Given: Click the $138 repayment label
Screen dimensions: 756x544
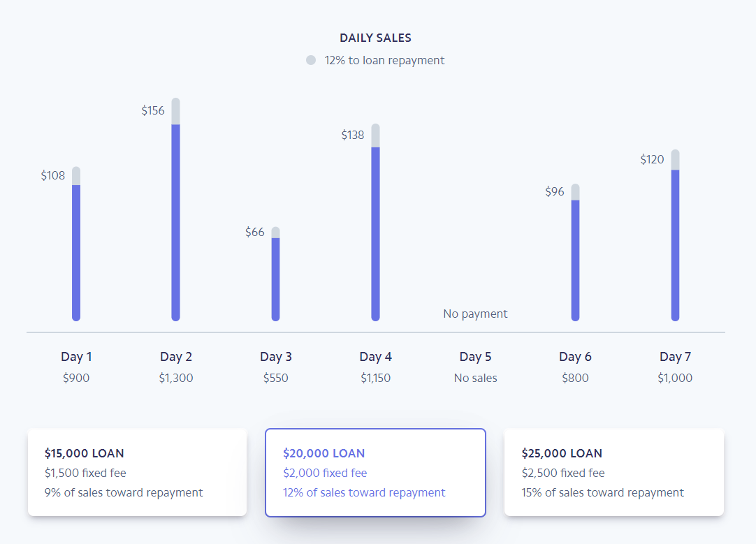Looking at the screenshot, I should (353, 135).
